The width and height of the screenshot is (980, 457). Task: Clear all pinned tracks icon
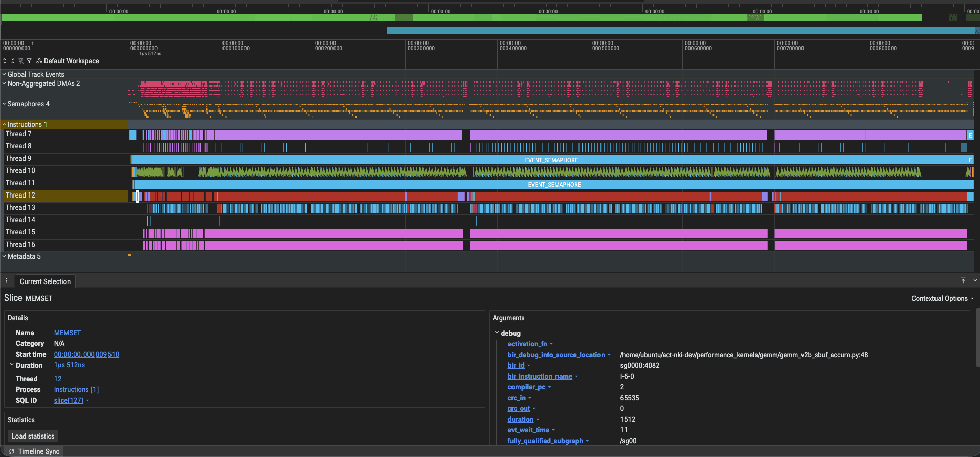click(21, 61)
